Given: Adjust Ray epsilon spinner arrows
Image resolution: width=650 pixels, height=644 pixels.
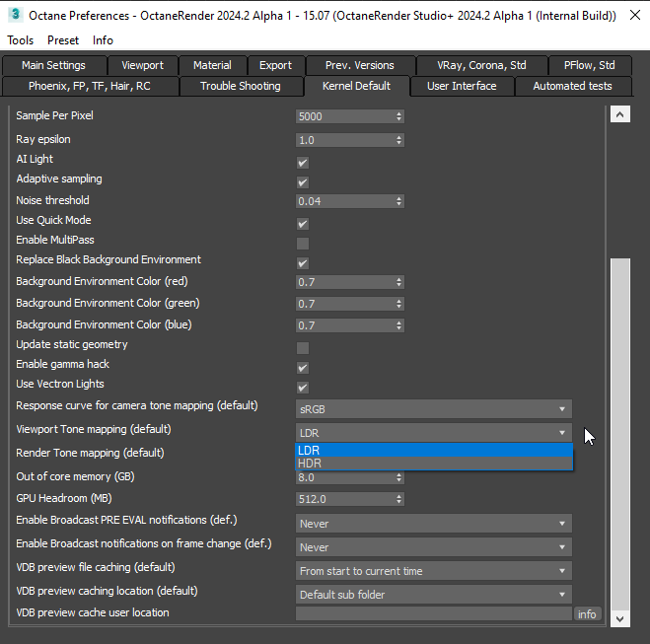Looking at the screenshot, I should [x=399, y=140].
